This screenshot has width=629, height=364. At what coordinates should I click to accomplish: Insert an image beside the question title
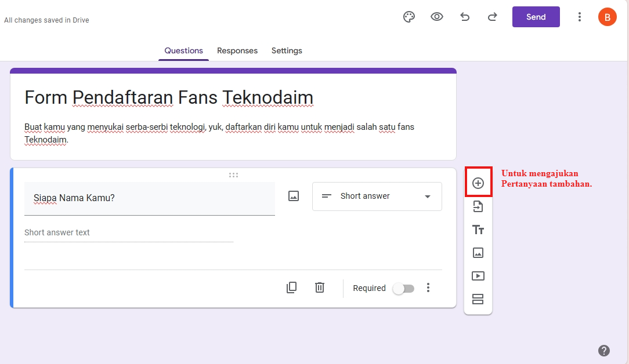click(x=294, y=196)
